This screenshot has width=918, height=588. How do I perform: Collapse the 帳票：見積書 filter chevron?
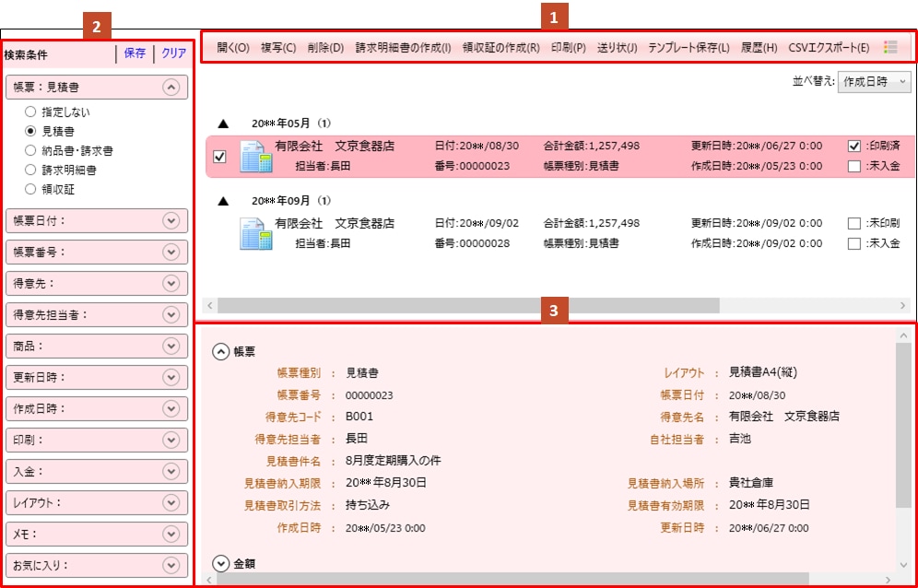coord(170,88)
